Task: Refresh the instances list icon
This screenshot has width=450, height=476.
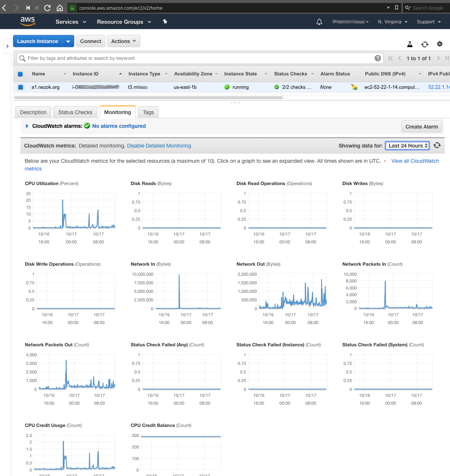Action: point(425,44)
